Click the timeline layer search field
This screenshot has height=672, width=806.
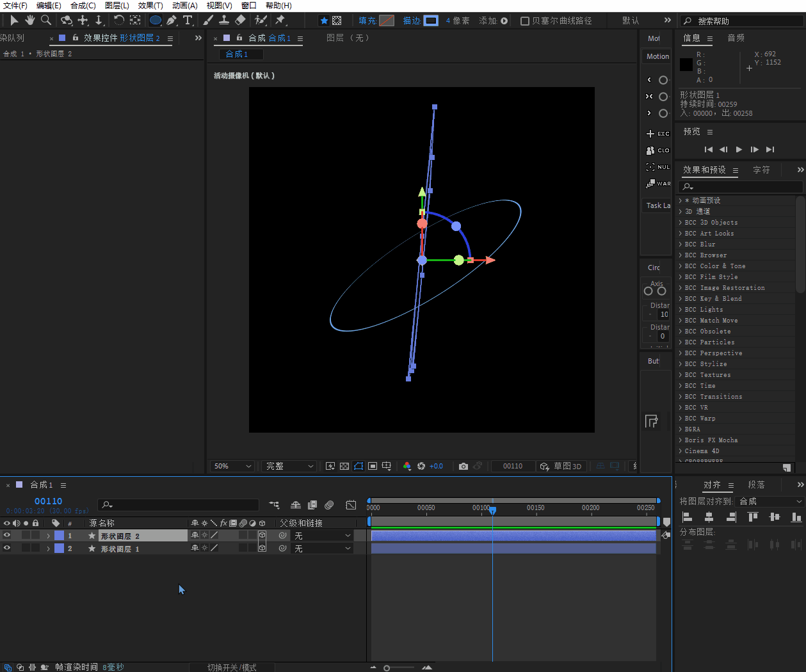click(x=182, y=505)
